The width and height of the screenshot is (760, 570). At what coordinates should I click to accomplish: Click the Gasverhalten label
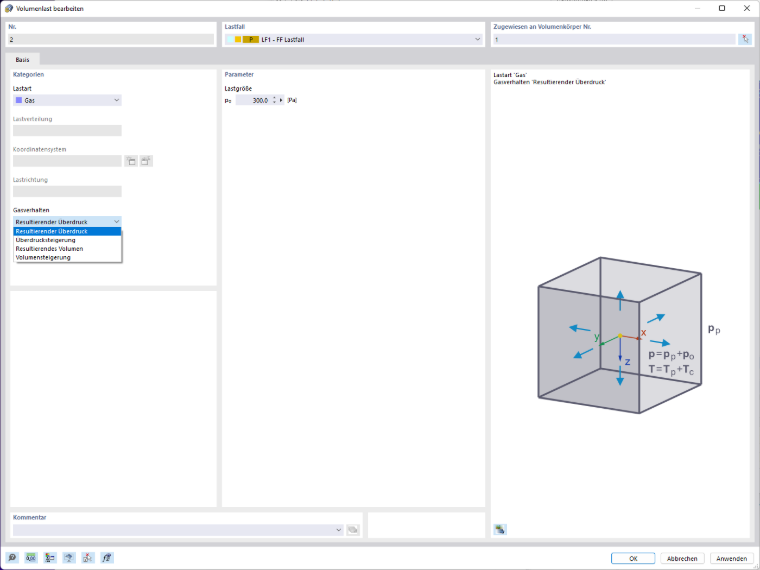[x=31, y=210]
